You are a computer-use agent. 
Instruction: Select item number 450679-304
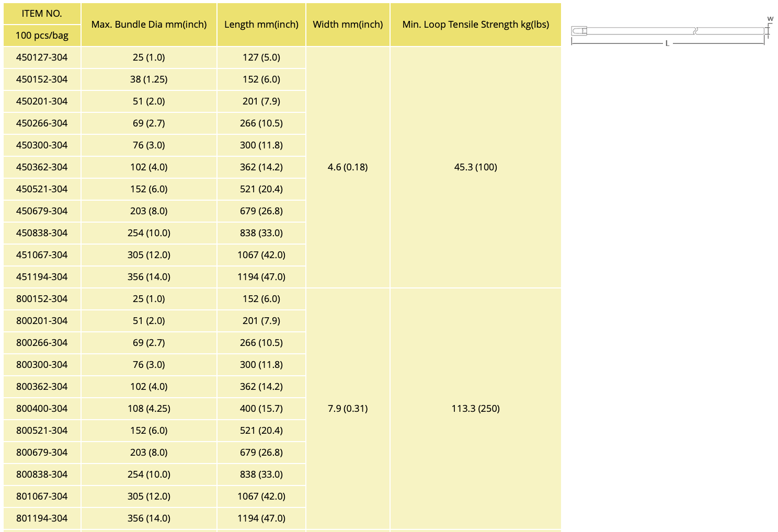coord(42,211)
